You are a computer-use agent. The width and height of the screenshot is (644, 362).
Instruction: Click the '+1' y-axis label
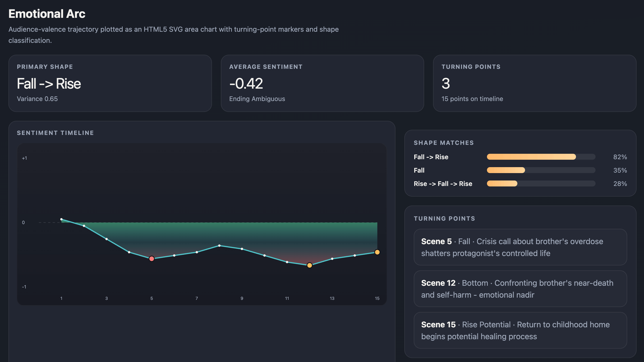click(24, 158)
